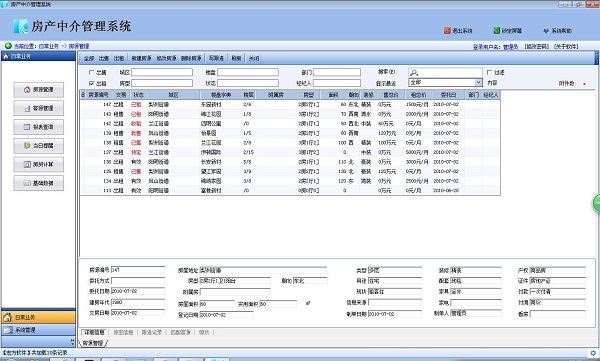Click the 状态 filter input field
The image size is (600, 361).
click(248, 83)
